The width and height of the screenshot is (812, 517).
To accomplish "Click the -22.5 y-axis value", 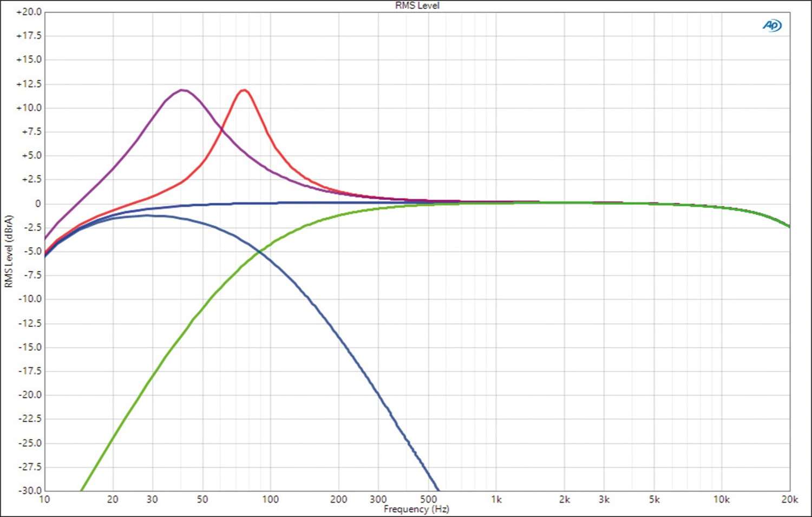I will tap(30, 418).
